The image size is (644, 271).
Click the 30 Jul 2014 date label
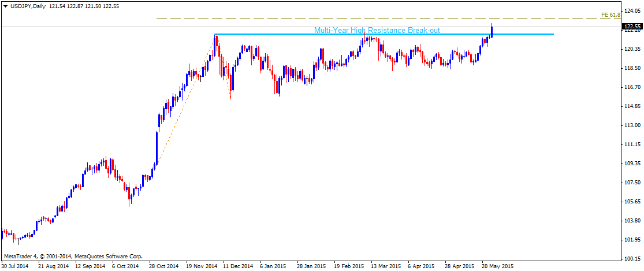(x=16, y=266)
